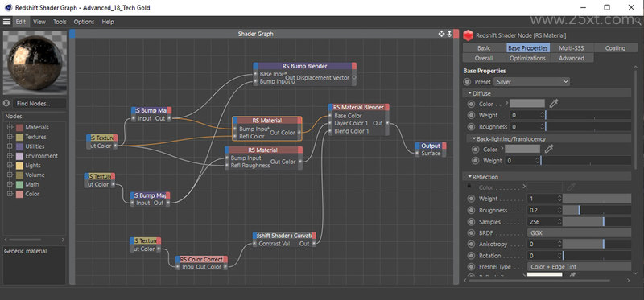Toggle Back-lighting Color animation radio
The height and width of the screenshot is (300, 644).
475,150
